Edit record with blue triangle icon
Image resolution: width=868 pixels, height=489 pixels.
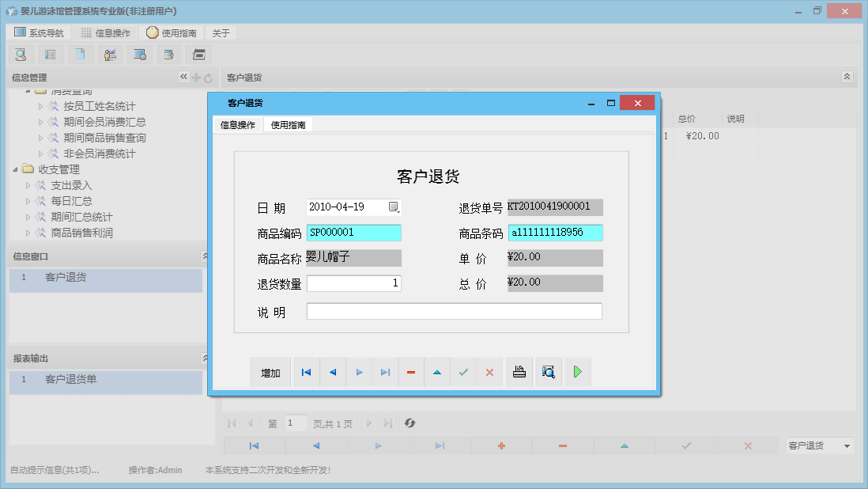point(437,372)
